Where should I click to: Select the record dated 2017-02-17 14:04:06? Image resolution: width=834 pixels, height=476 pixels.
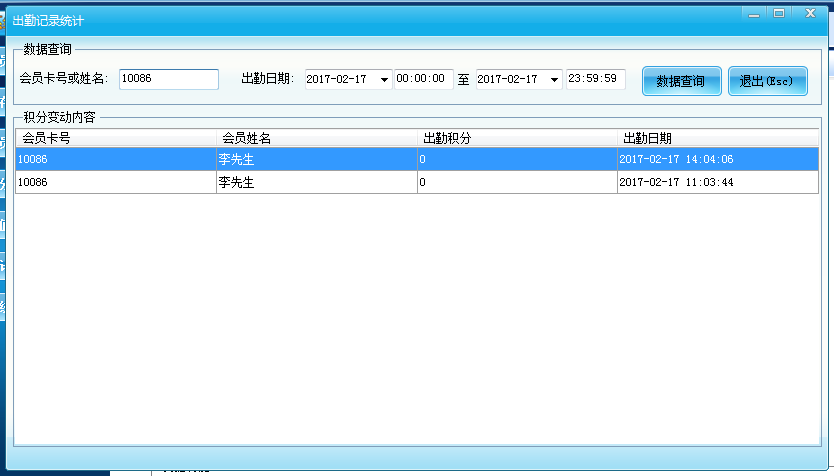tap(676, 159)
